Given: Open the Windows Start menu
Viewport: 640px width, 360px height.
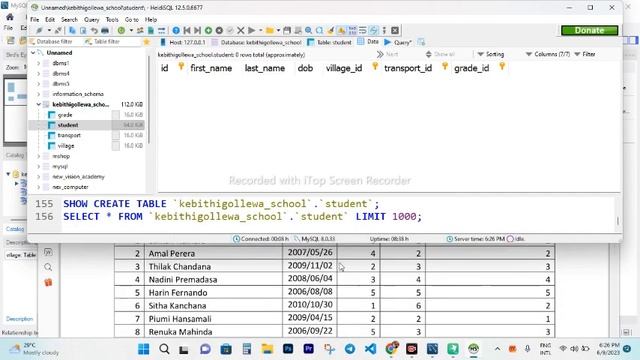Looking at the screenshot, I should click(144, 349).
